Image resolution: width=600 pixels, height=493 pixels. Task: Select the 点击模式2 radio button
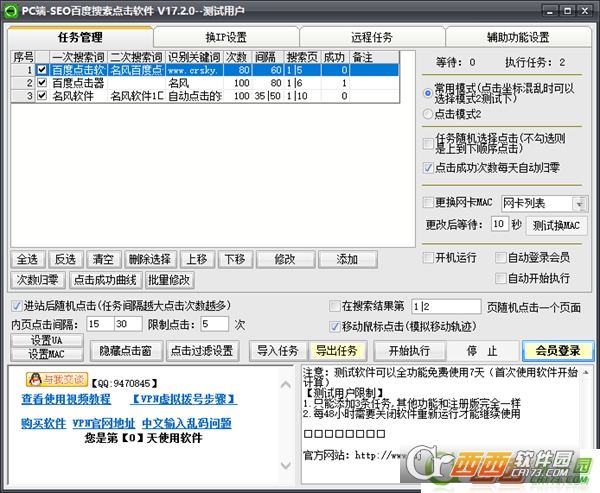(428, 114)
